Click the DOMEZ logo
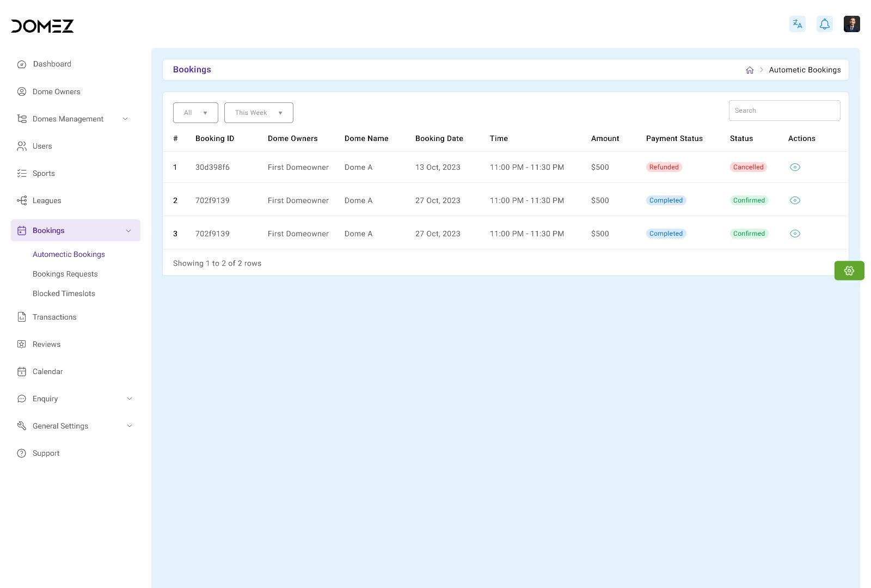Screen dimensions: 871x588 point(42,26)
